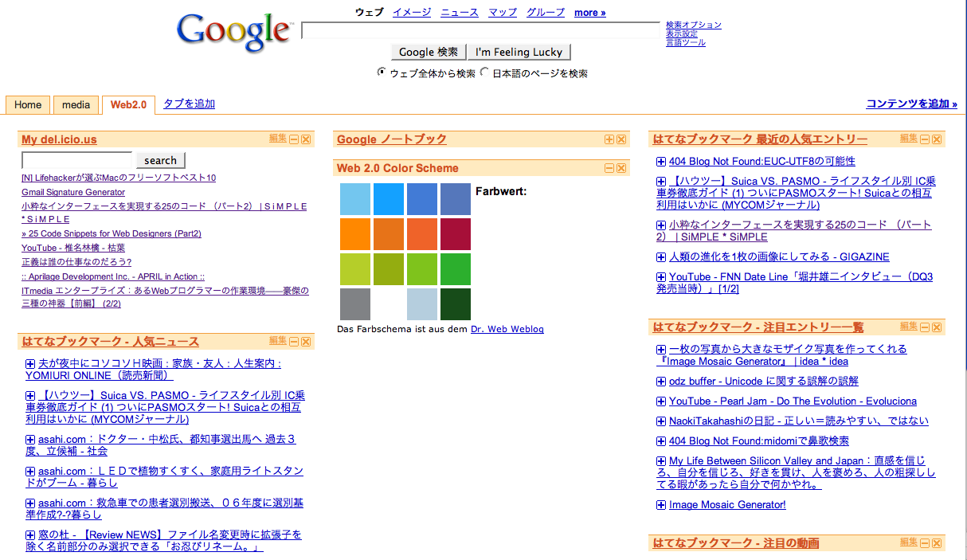Image resolution: width=967 pixels, height=560 pixels.
Task: Click タブを追加 link
Action: point(189,104)
